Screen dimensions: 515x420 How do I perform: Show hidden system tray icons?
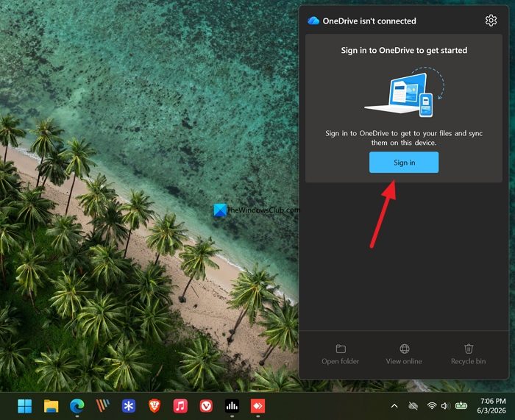(x=394, y=406)
